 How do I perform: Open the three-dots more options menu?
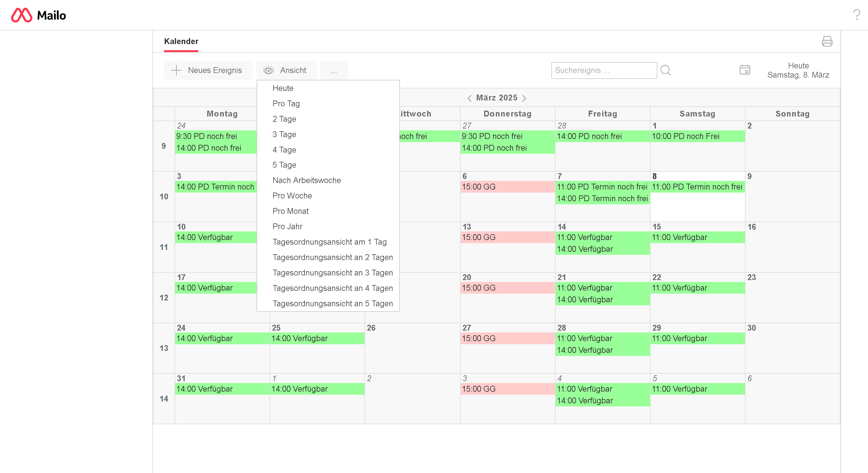pyautogui.click(x=334, y=70)
